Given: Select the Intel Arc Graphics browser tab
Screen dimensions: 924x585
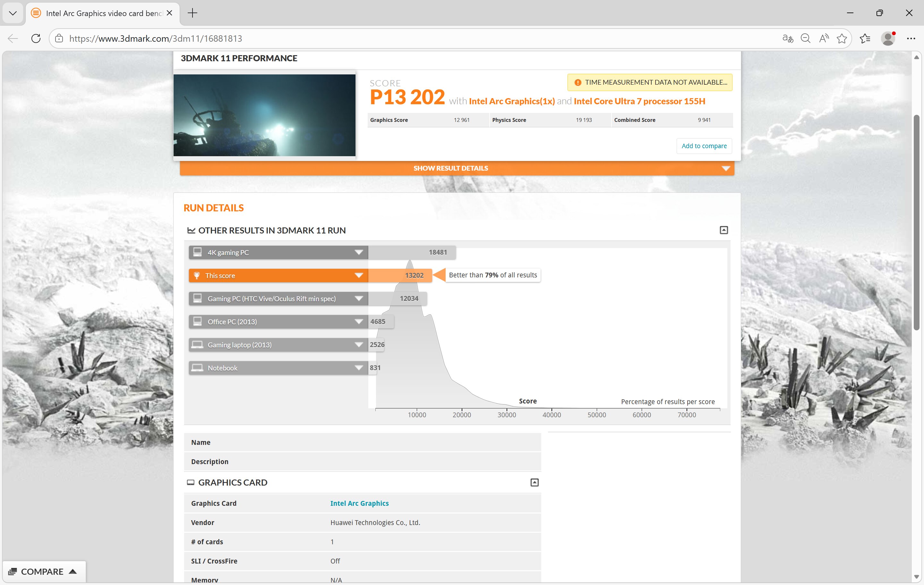Looking at the screenshot, I should click(103, 13).
